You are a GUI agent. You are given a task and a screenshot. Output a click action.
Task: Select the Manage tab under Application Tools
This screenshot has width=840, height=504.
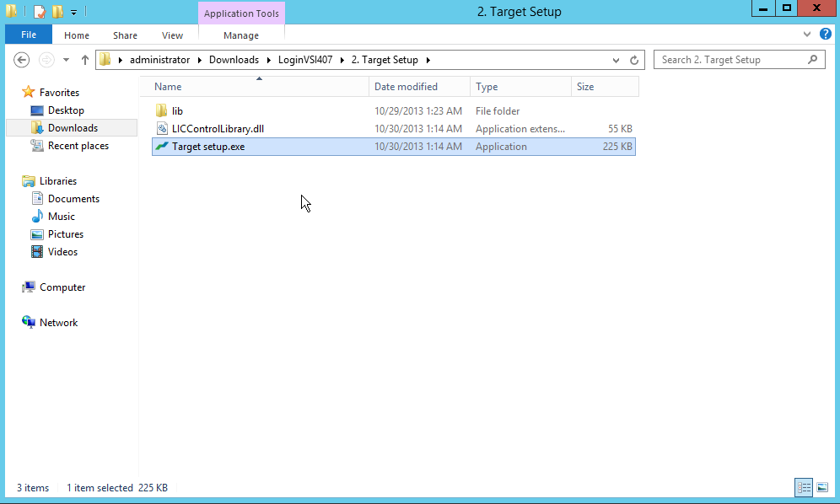coord(241,35)
